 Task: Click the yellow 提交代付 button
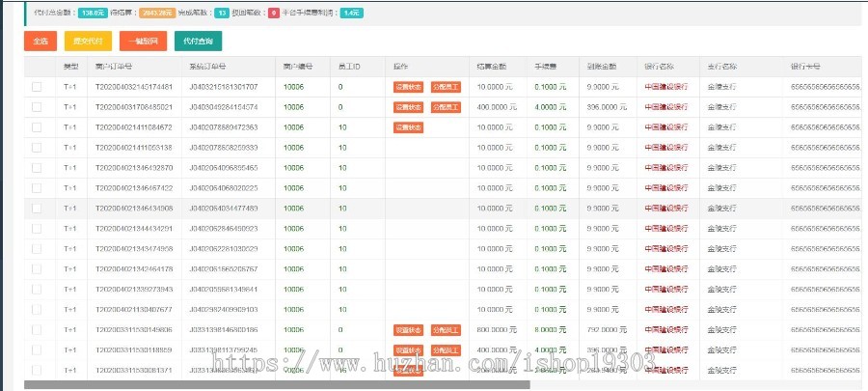click(88, 41)
